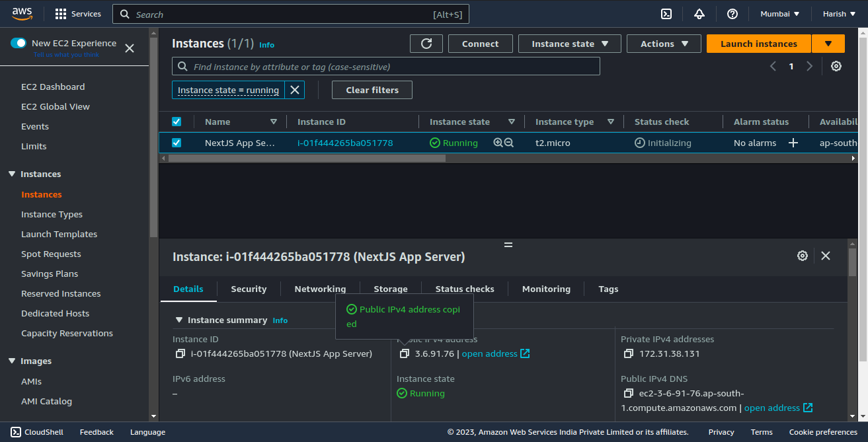Screen dimensions: 868x442
Task: Click the Clear filters button
Action: 372,90
